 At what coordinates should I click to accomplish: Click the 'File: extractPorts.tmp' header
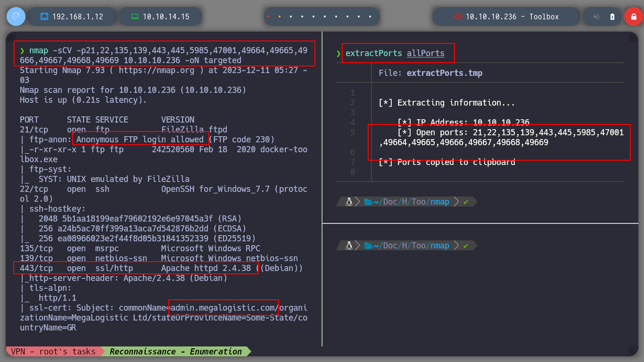[x=430, y=73]
